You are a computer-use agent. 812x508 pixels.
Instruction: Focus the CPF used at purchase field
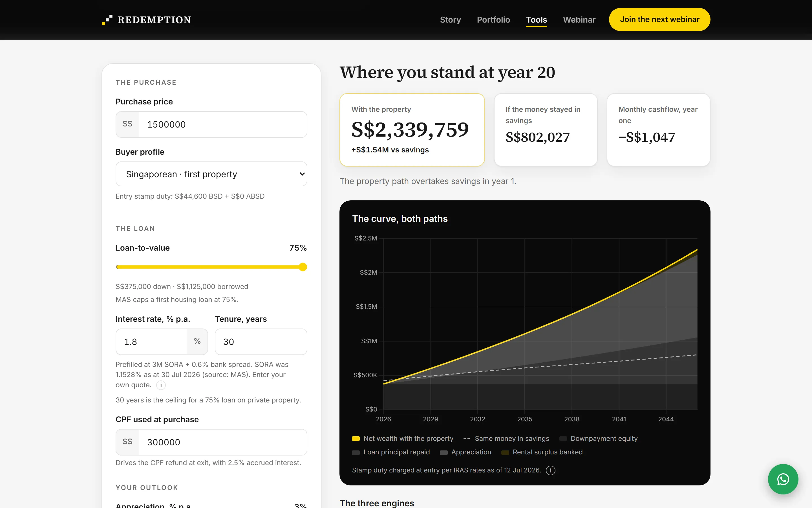223,443
